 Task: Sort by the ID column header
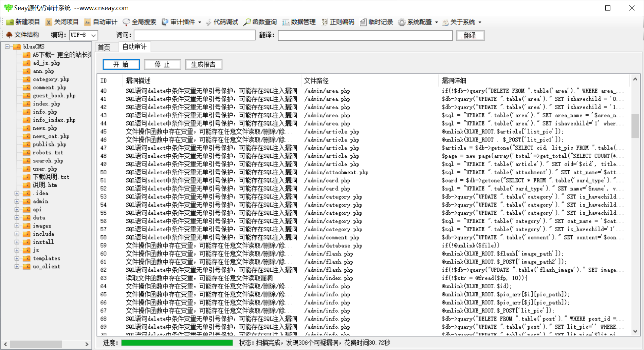point(110,81)
